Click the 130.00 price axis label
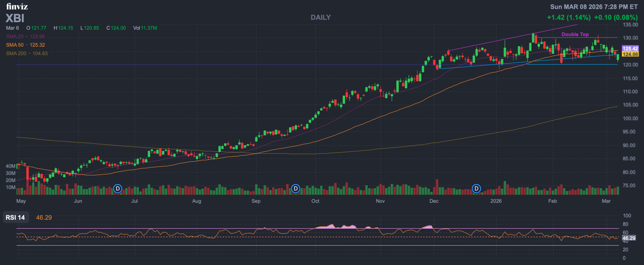The width and height of the screenshot is (644, 265). (x=630, y=38)
